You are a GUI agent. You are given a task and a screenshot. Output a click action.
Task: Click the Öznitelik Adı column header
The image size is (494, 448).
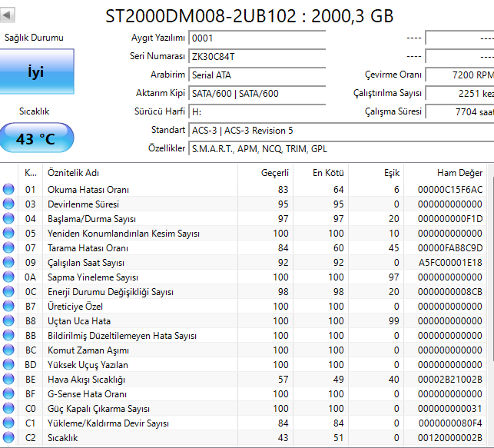(x=140, y=173)
